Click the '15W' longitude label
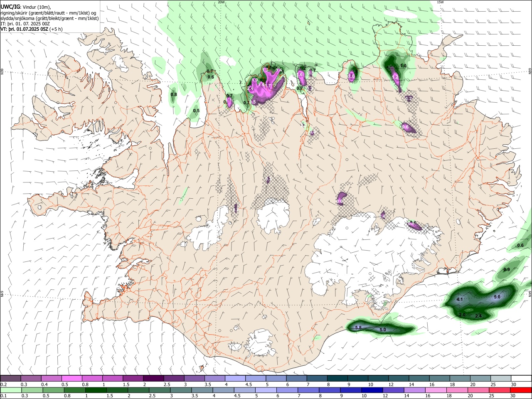Viewport: 532px width, 399px height. pos(440,2)
